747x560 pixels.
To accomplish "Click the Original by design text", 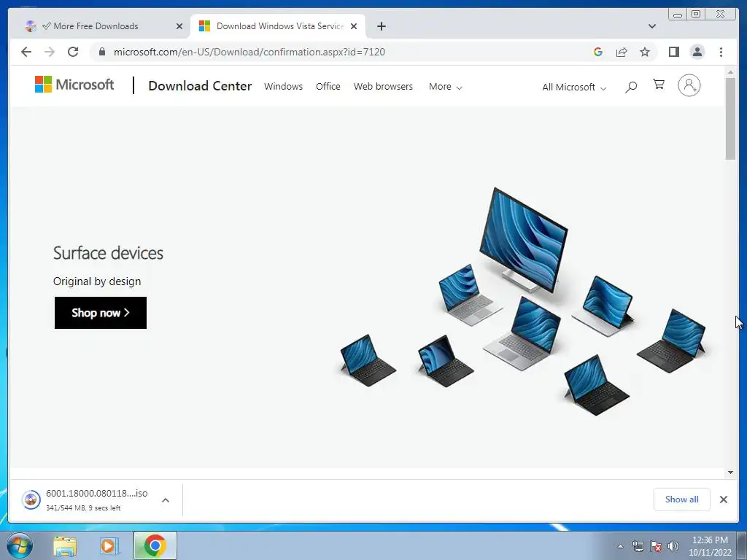I will pyautogui.click(x=97, y=281).
